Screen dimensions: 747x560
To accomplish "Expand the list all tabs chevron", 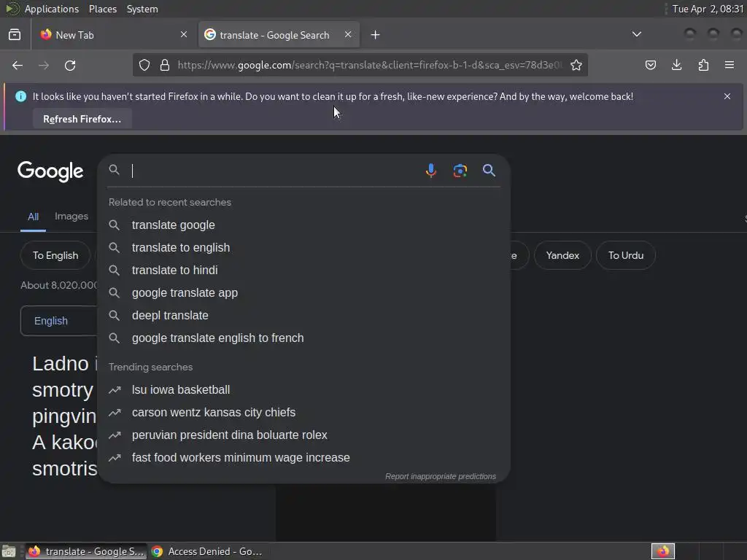I will coord(636,34).
